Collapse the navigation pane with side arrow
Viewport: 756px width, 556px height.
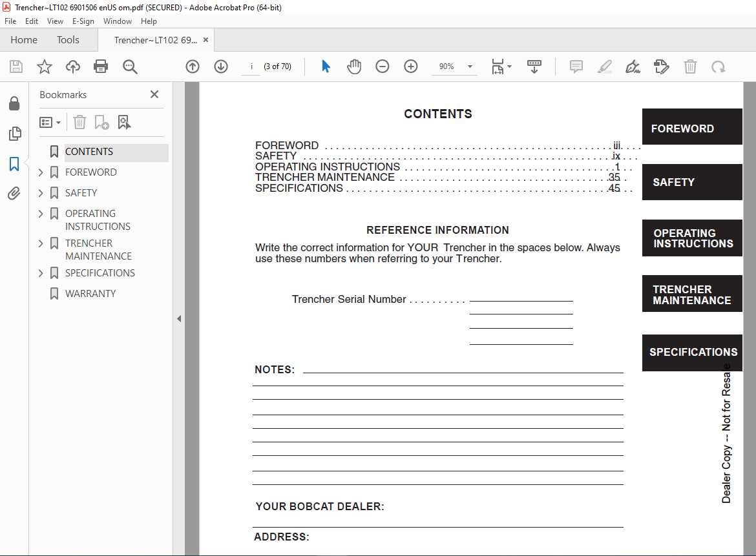point(179,318)
